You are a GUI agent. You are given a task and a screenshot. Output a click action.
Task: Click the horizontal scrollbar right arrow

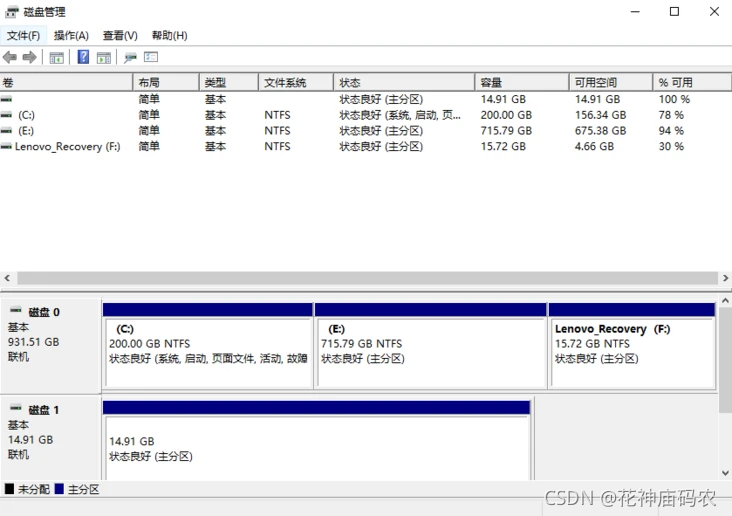tap(725, 278)
